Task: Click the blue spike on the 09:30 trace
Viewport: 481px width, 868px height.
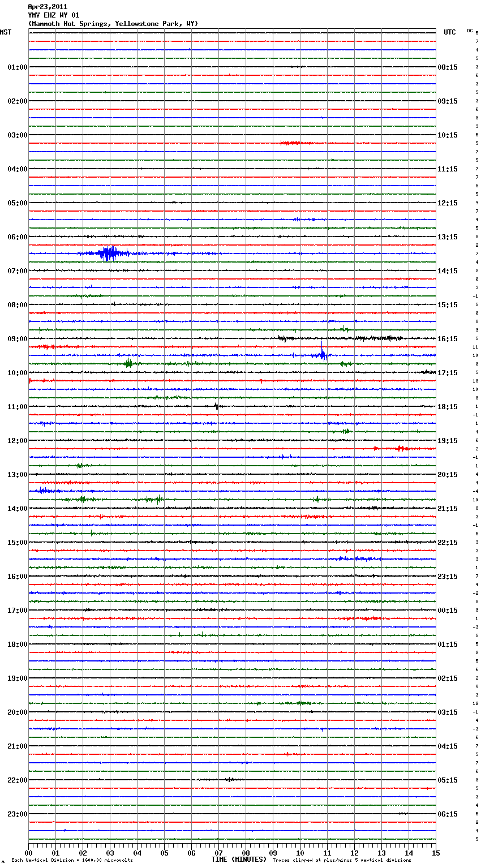Action: (322, 354)
